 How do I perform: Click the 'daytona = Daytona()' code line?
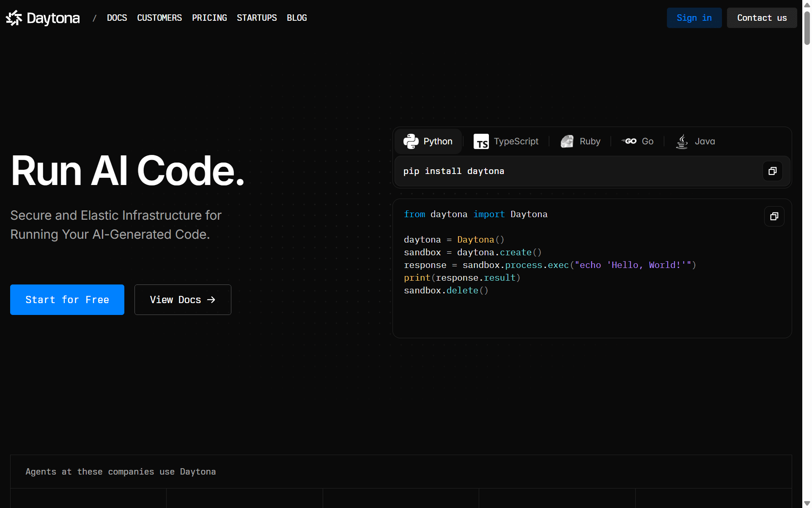point(454,240)
